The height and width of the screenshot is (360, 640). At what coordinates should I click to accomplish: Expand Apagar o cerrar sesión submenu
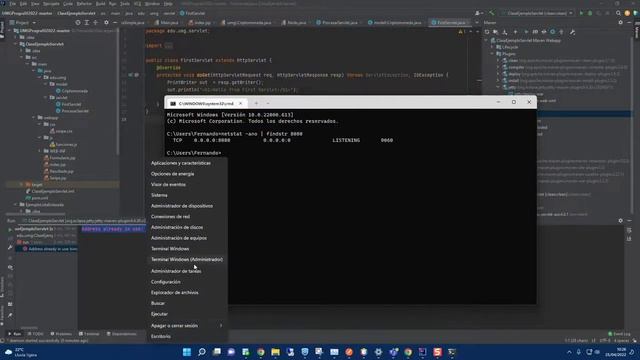[187, 325]
